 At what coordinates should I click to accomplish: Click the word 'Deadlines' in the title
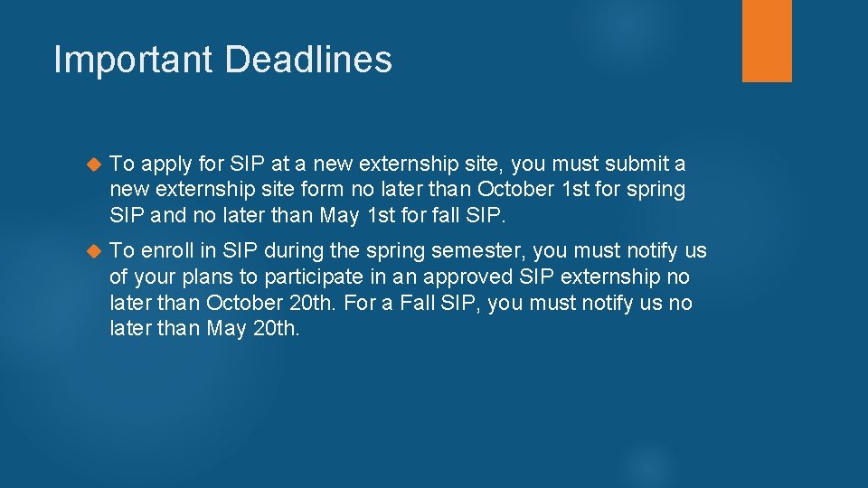308,61
